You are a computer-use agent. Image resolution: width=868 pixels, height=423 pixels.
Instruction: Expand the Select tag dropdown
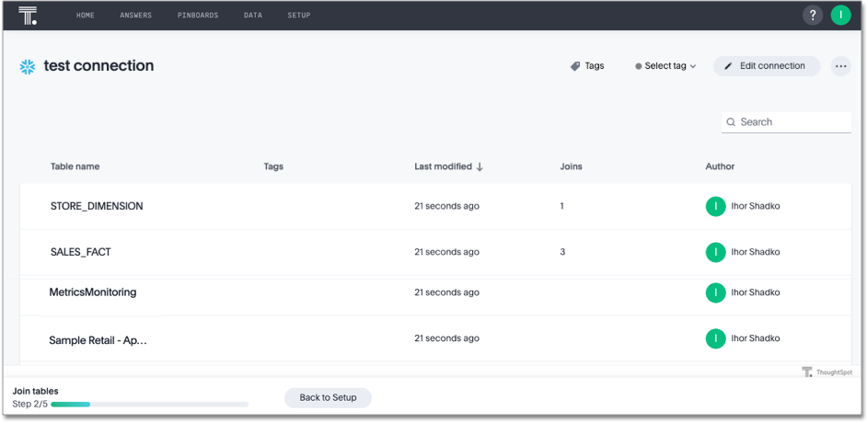(x=665, y=66)
